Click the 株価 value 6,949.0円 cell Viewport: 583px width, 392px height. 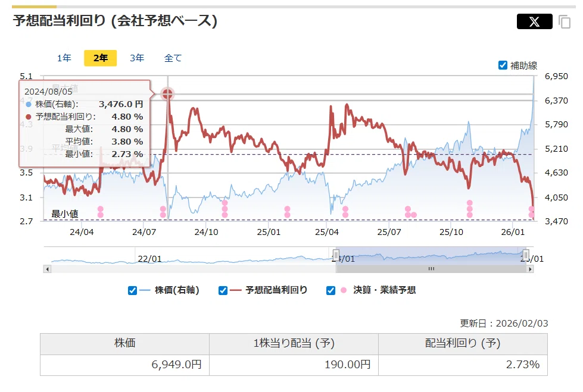(124, 365)
